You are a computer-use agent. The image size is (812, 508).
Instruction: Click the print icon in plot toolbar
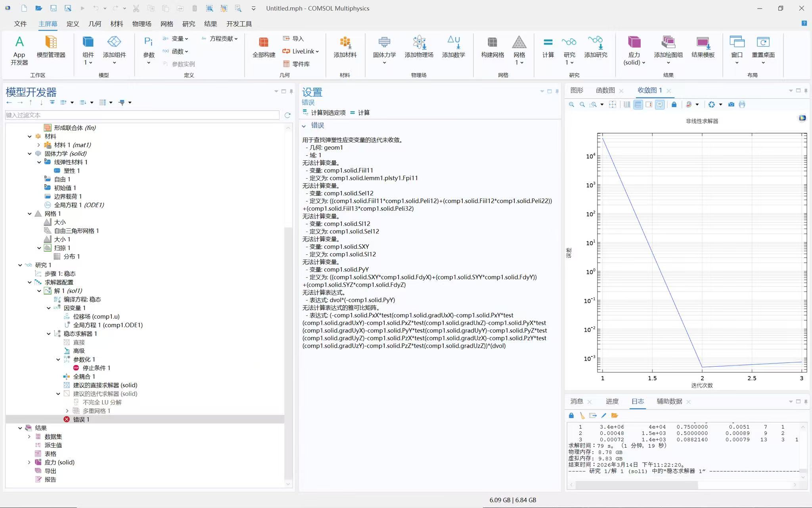tap(742, 104)
